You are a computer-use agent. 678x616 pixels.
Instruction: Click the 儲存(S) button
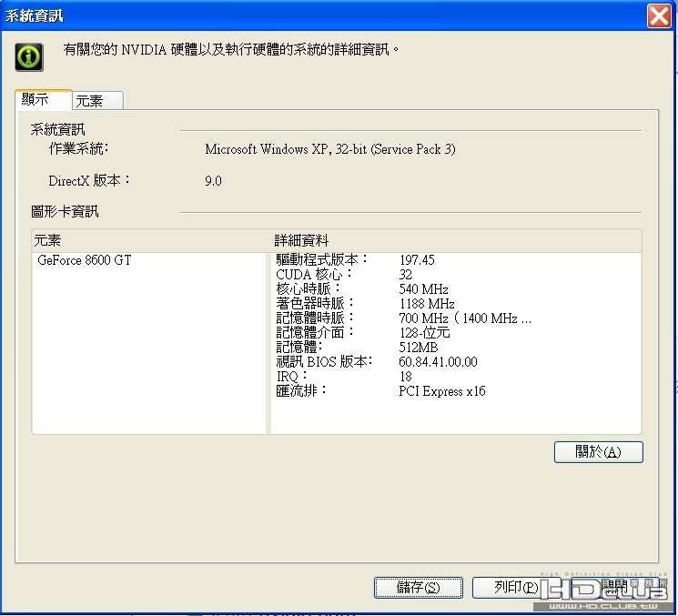tap(418, 588)
